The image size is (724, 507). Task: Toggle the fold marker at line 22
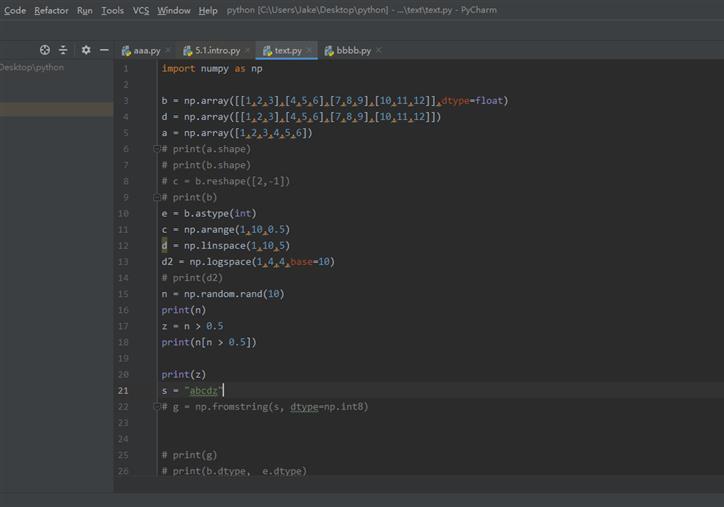pyautogui.click(x=157, y=407)
